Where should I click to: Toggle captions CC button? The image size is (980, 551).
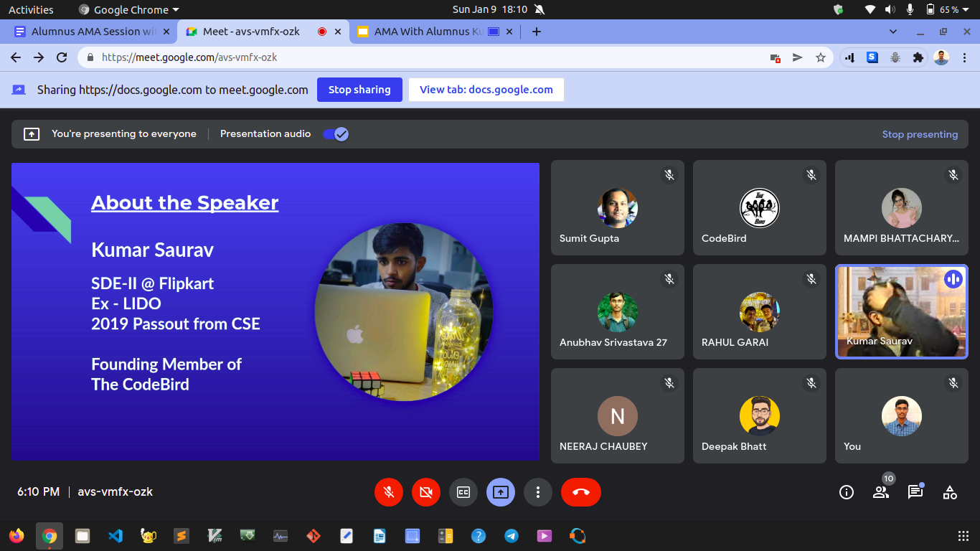point(463,492)
